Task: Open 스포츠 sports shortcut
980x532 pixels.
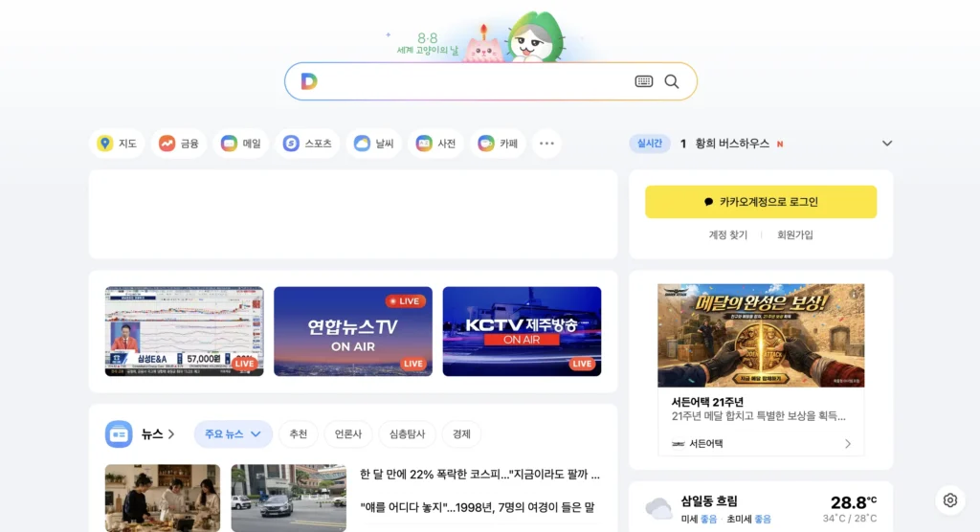Action: click(x=307, y=144)
